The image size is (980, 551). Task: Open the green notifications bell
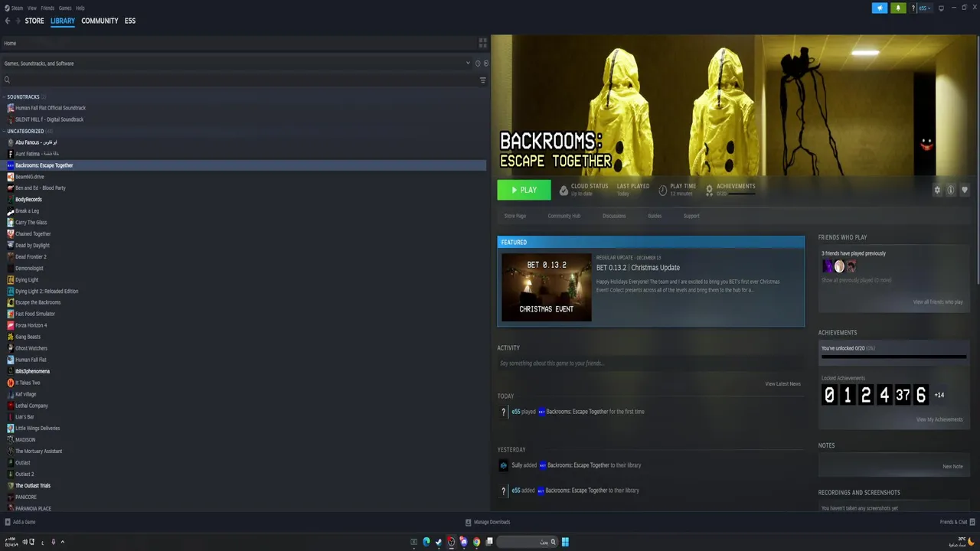click(897, 8)
